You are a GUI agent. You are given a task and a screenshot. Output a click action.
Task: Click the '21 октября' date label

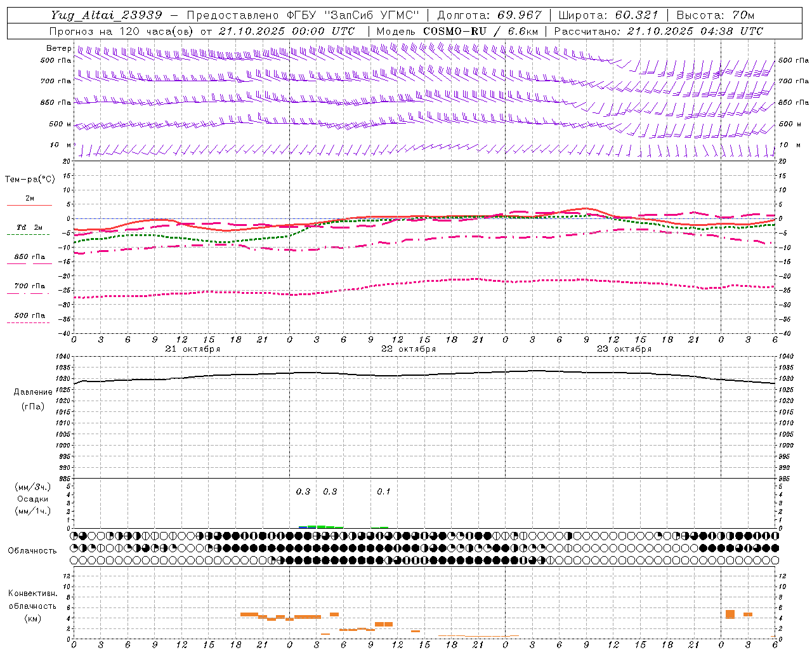tap(193, 349)
